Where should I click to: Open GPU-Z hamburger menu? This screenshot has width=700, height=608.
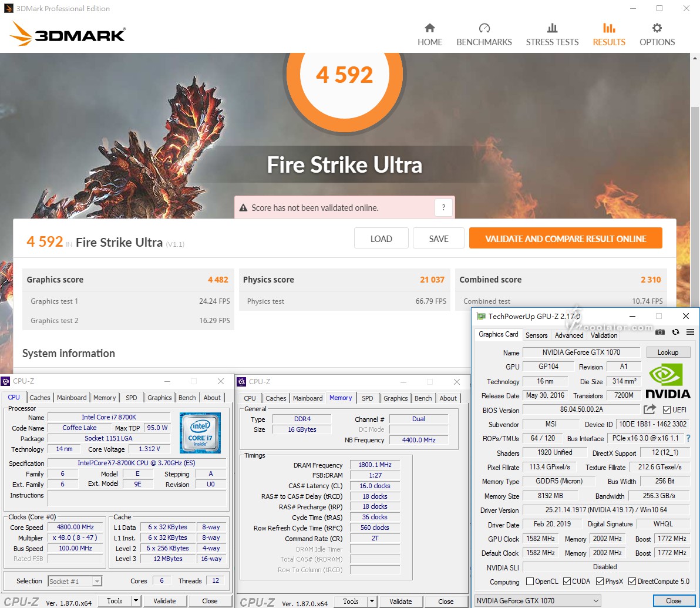[x=690, y=332]
